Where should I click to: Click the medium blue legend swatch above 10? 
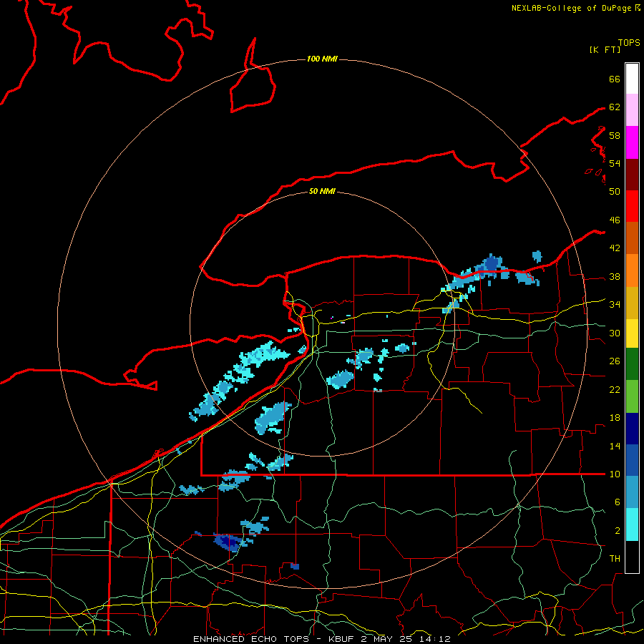pos(632,460)
